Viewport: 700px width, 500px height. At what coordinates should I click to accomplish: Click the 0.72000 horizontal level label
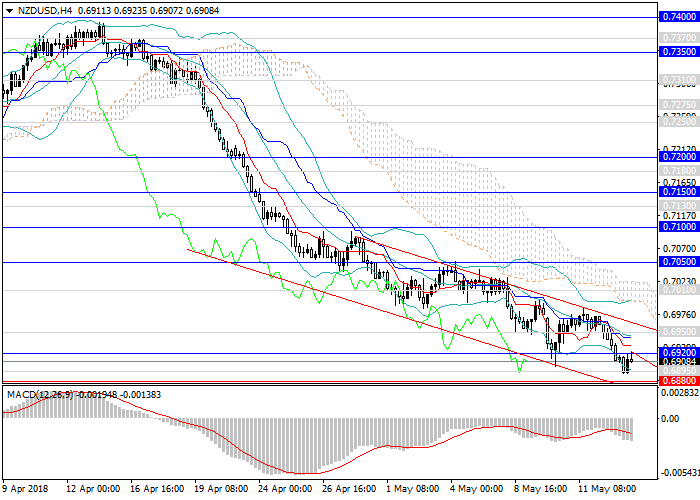click(x=677, y=157)
